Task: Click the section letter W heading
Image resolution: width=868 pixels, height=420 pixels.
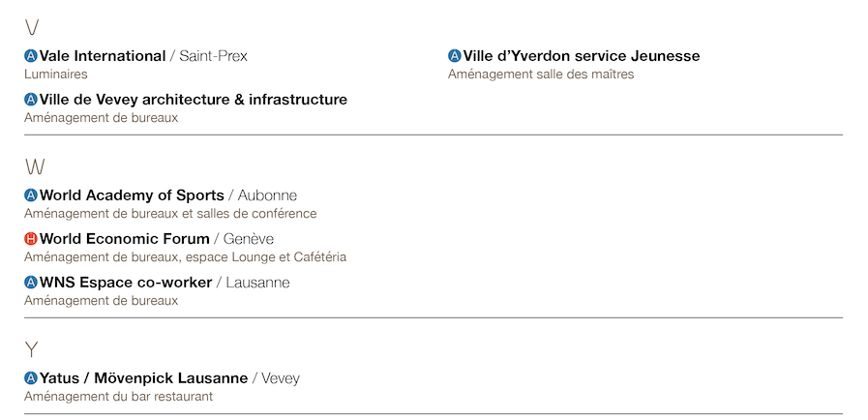Action: pos(35,167)
